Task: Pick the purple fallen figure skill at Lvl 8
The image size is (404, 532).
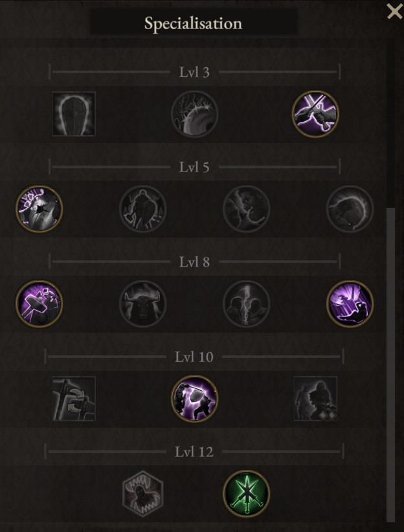Action: 350,304
